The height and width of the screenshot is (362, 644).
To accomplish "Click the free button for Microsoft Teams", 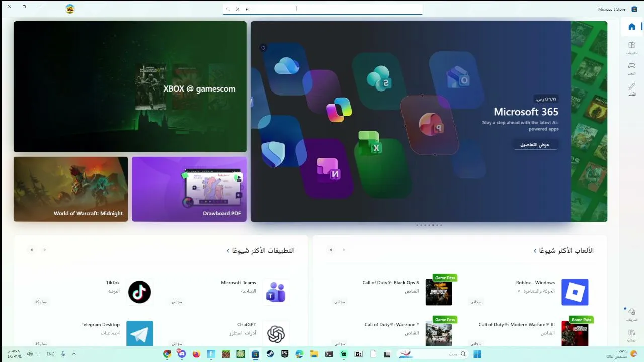I will 177,302.
